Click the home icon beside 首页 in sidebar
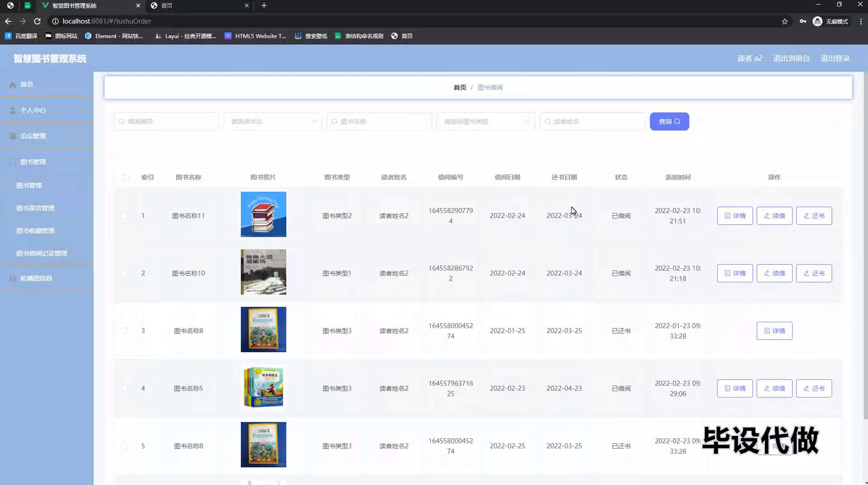This screenshot has width=868, height=485. [13, 85]
